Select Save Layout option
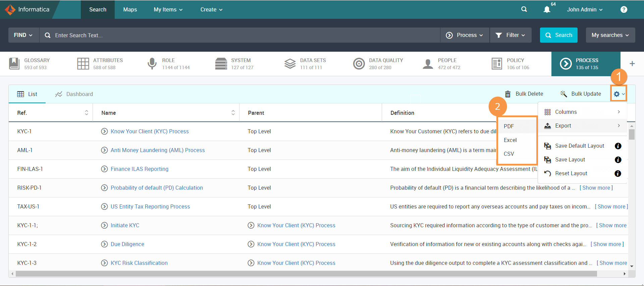The width and height of the screenshot is (644, 286). (x=570, y=159)
